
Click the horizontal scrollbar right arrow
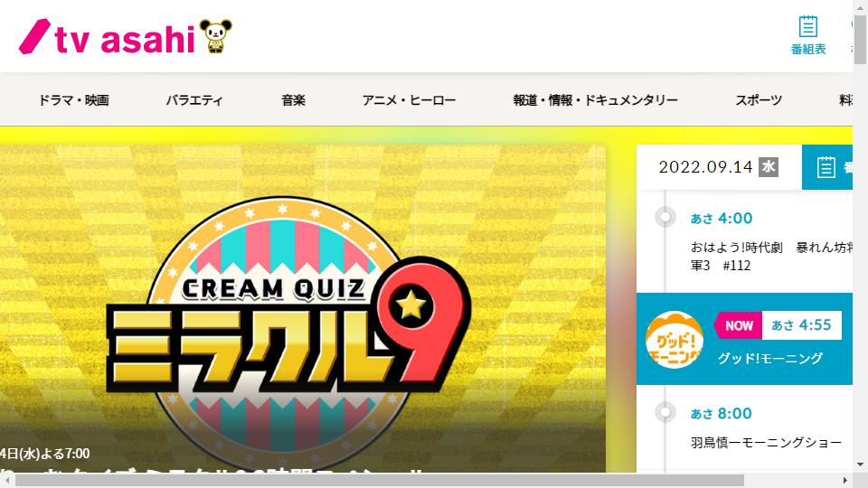pos(845,480)
